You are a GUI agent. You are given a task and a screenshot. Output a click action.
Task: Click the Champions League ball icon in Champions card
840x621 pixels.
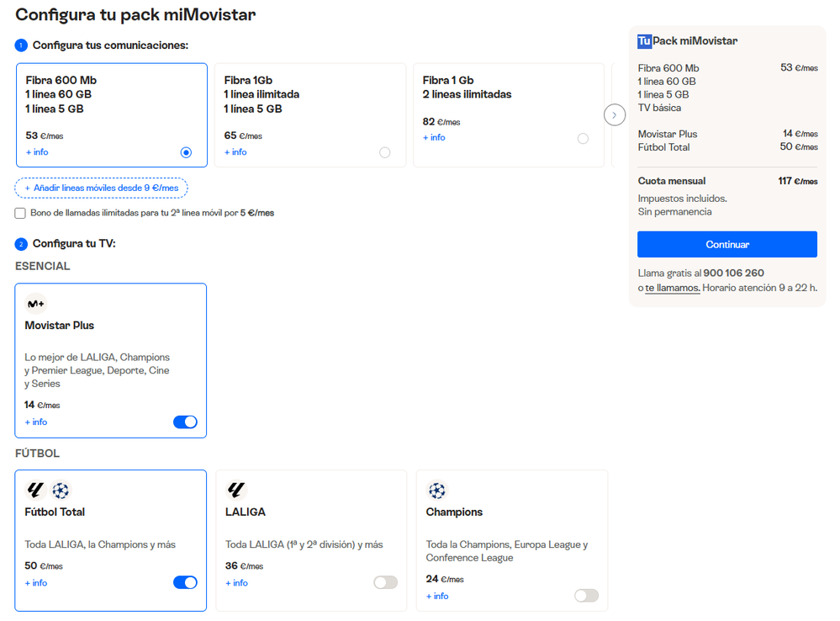436,490
